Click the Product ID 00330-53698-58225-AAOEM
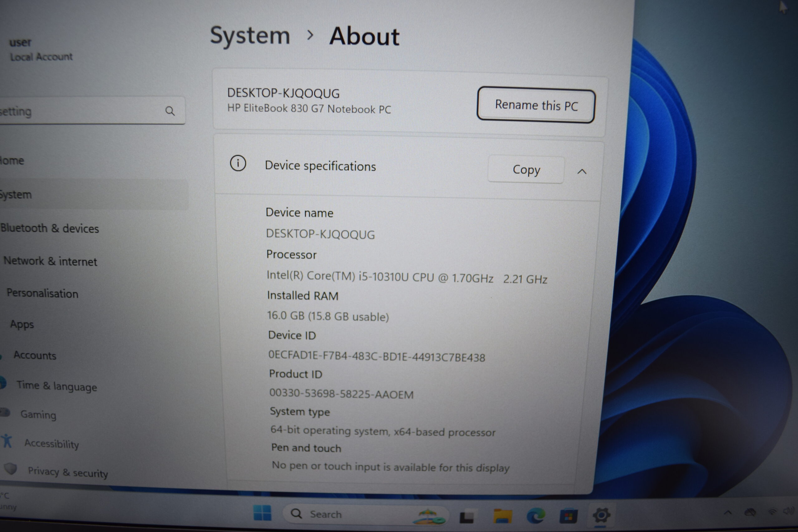Screen dimensions: 798x532 [x=341, y=394]
